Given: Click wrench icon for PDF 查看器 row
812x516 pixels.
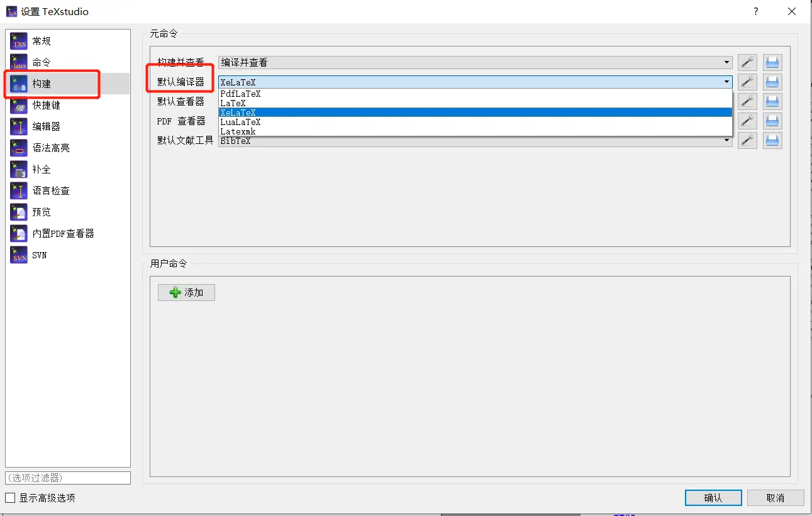Looking at the screenshot, I should pyautogui.click(x=747, y=121).
